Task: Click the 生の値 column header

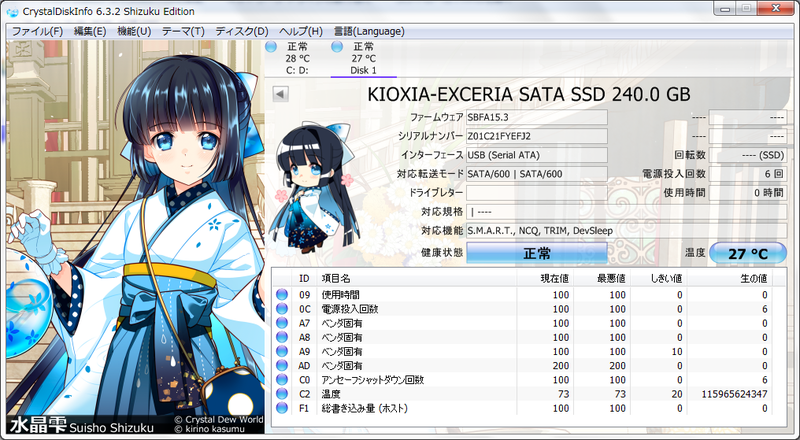Action: click(730, 278)
